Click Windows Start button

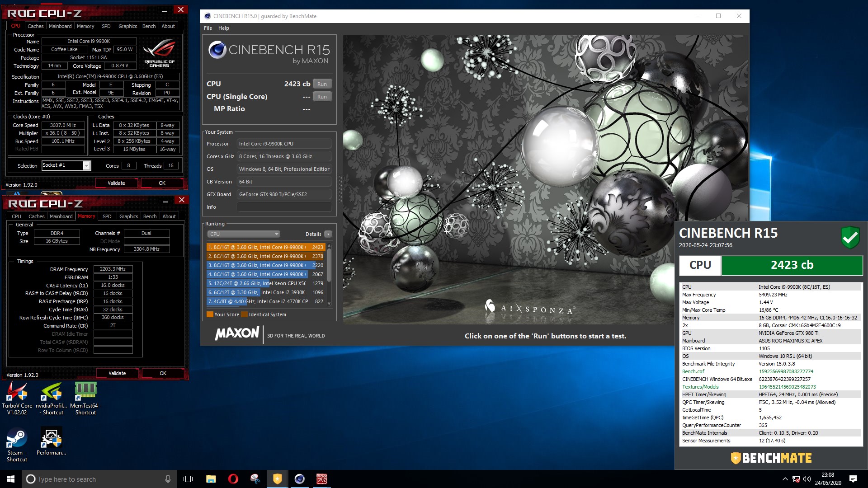11,479
